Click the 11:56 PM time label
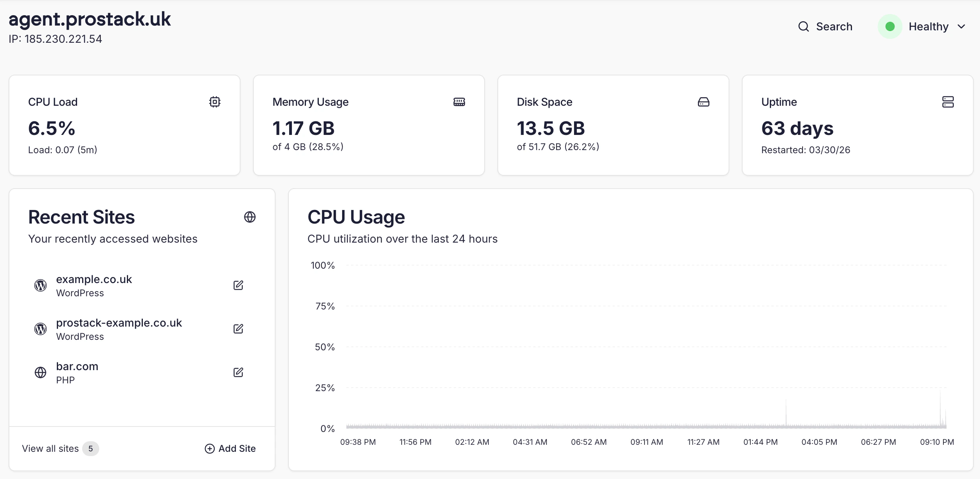This screenshot has width=980, height=479. coord(415,442)
